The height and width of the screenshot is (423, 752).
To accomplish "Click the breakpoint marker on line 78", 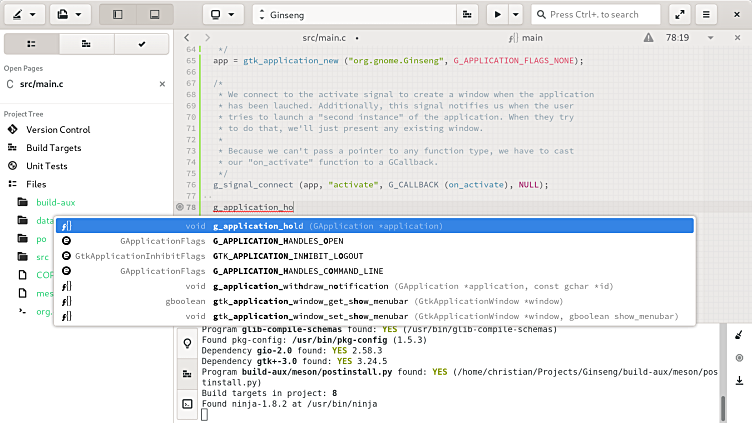I will click(180, 207).
